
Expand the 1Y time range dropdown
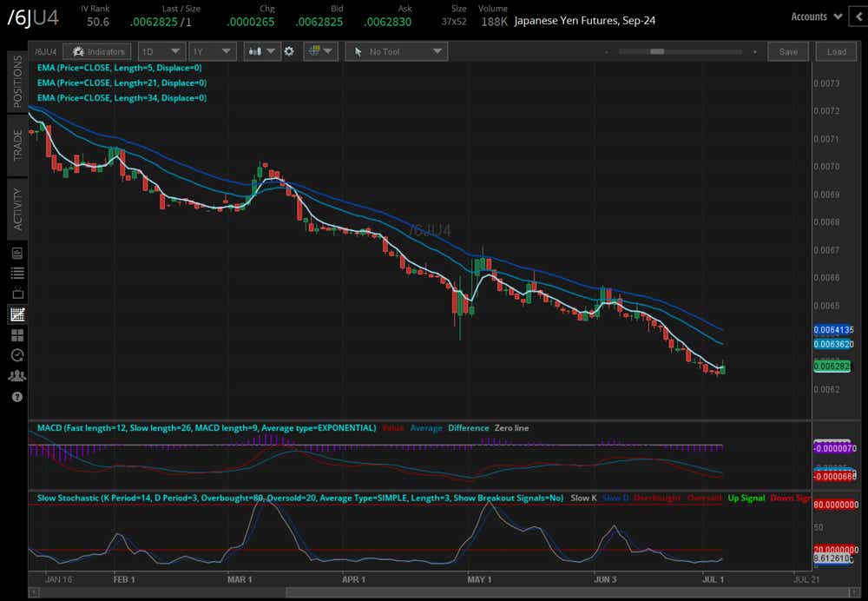(212, 52)
